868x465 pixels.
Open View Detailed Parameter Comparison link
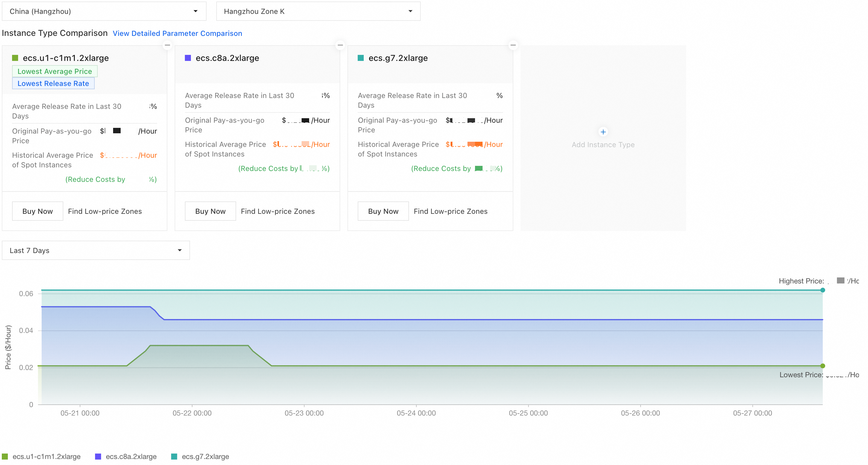[x=177, y=33]
